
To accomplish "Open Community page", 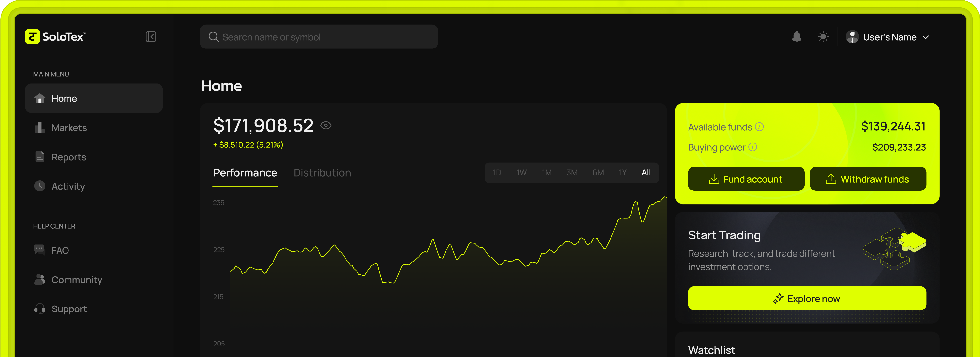I will click(x=76, y=280).
